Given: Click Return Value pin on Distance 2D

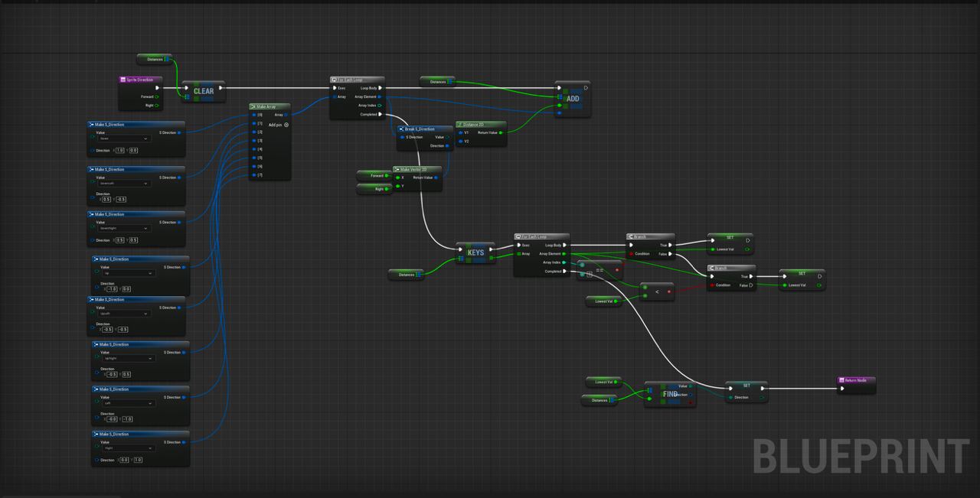Looking at the screenshot, I should coord(501,132).
